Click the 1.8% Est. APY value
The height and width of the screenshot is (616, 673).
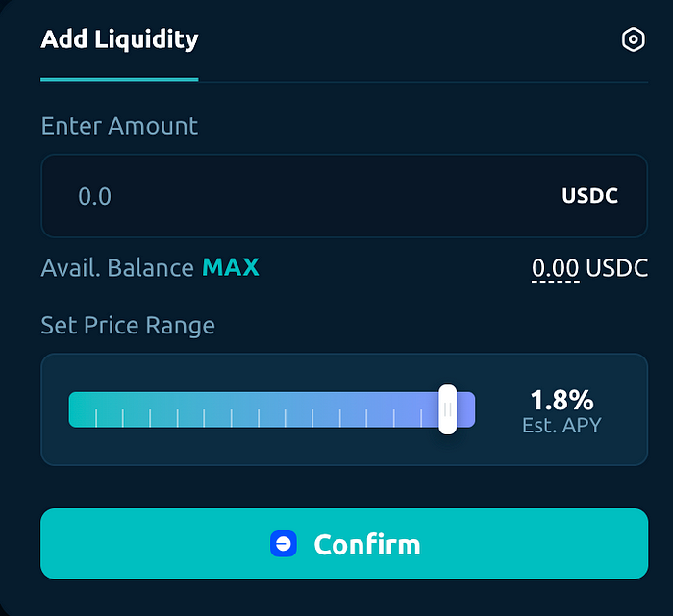point(562,400)
